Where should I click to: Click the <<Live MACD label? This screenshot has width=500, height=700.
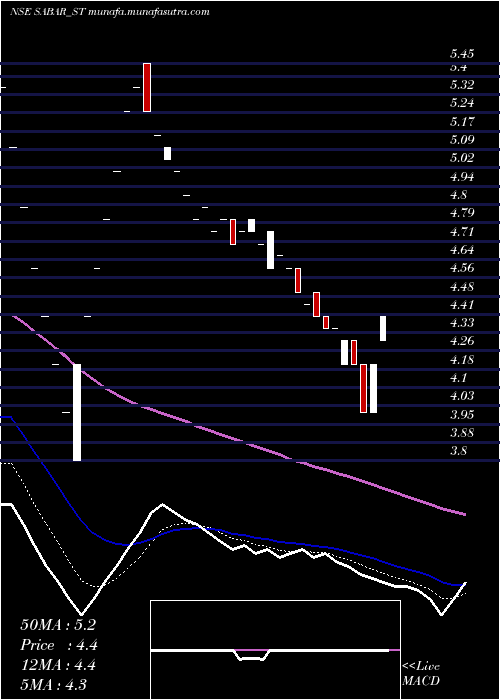(x=421, y=674)
